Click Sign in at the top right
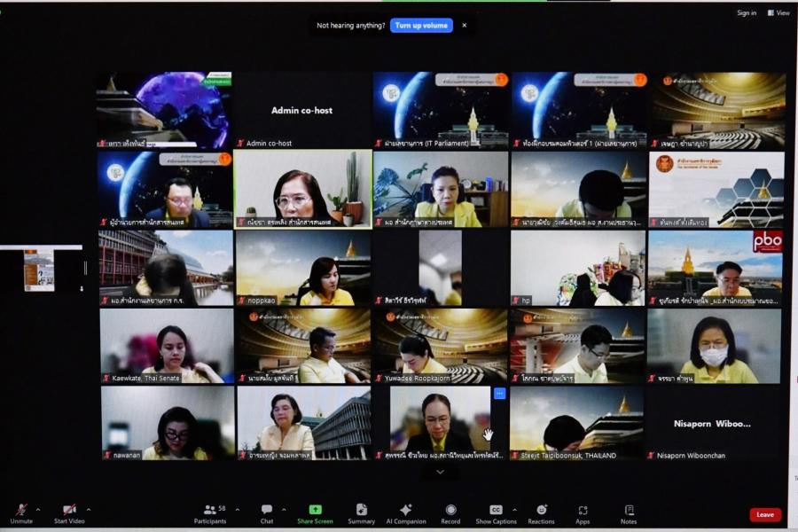798x532 pixels. click(x=747, y=13)
